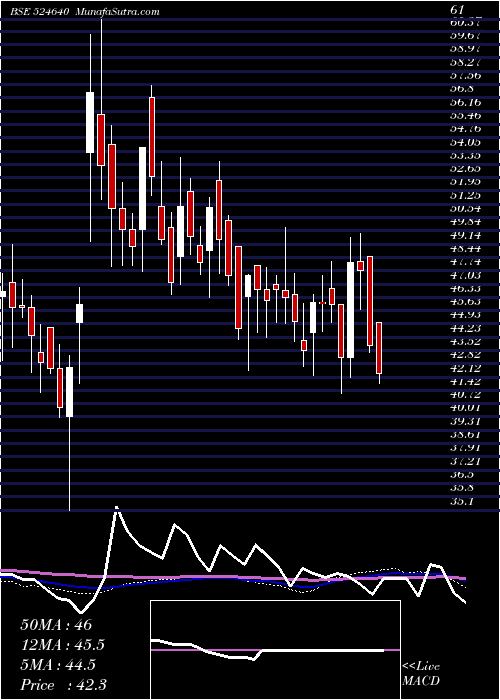The width and height of the screenshot is (500, 700).
Task: Click the 35.1 price axis label
Action: 462,501
